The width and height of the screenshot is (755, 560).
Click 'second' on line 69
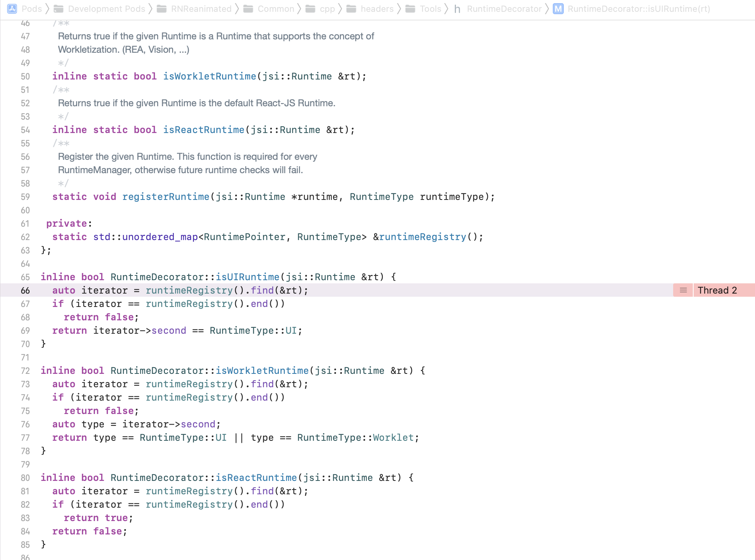point(169,331)
